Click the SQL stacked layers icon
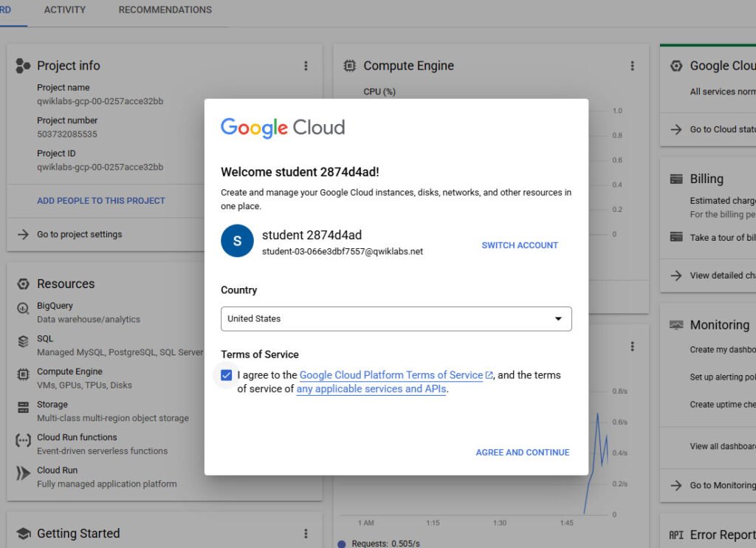Screen dimensions: 756x548 23,341
